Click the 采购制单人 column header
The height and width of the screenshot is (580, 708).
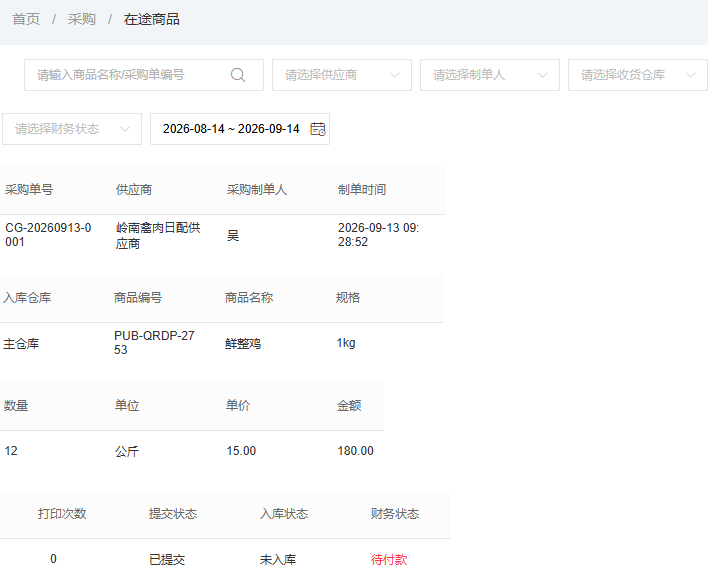coord(257,190)
